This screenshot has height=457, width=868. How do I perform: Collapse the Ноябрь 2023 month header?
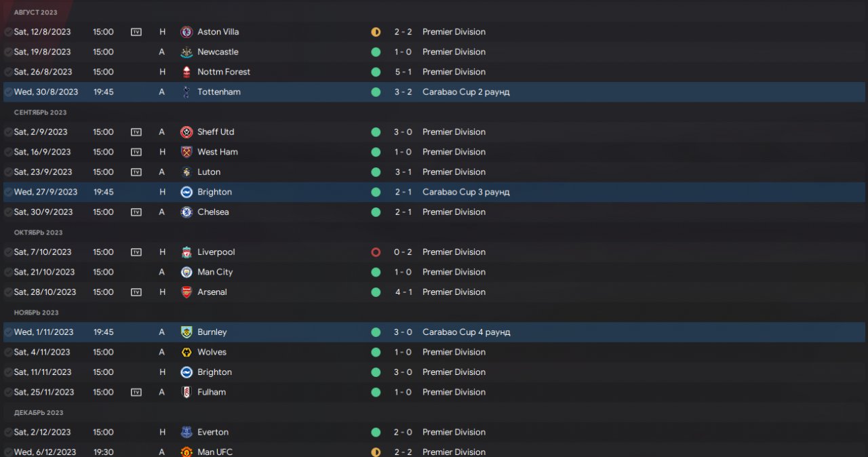click(36, 313)
